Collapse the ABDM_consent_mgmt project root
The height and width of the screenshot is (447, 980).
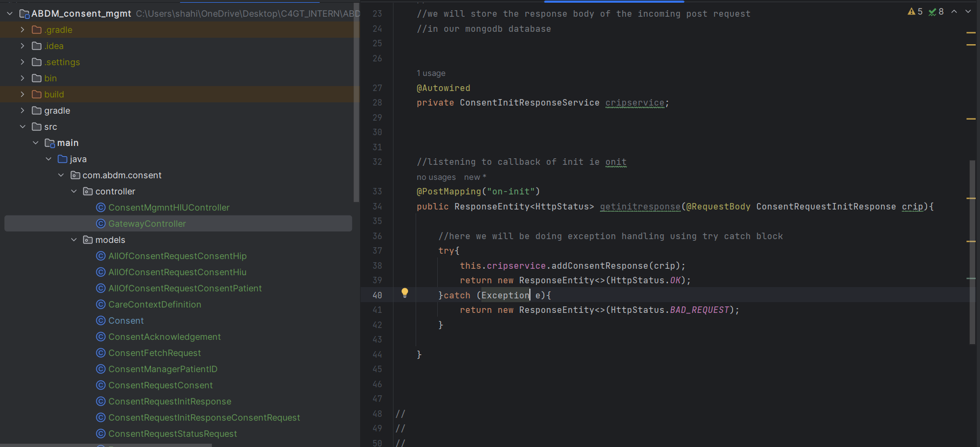pyautogui.click(x=9, y=13)
